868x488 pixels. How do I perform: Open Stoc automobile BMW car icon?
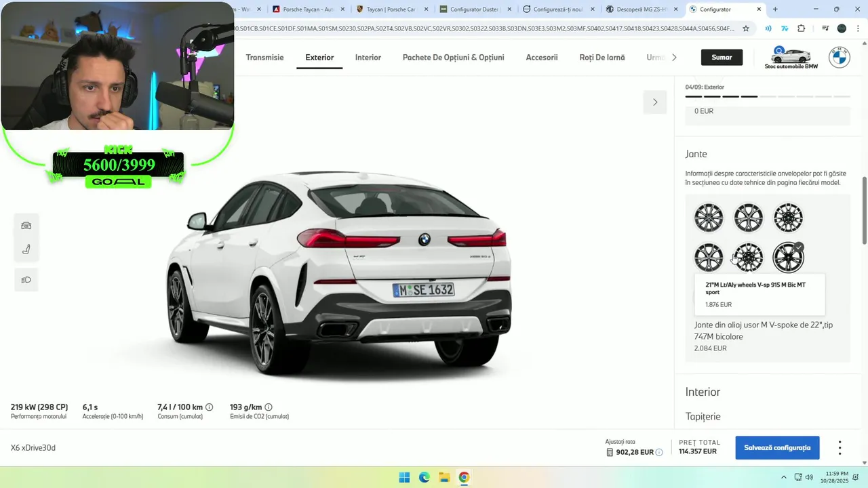tap(791, 58)
